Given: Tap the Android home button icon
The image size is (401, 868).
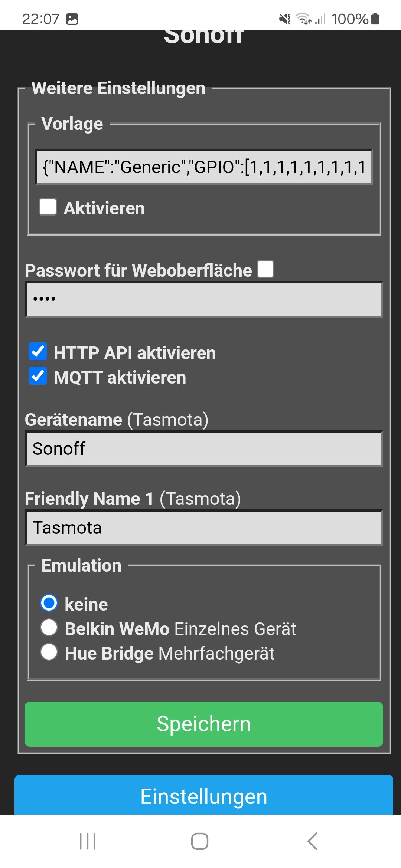Looking at the screenshot, I should pyautogui.click(x=200, y=841).
